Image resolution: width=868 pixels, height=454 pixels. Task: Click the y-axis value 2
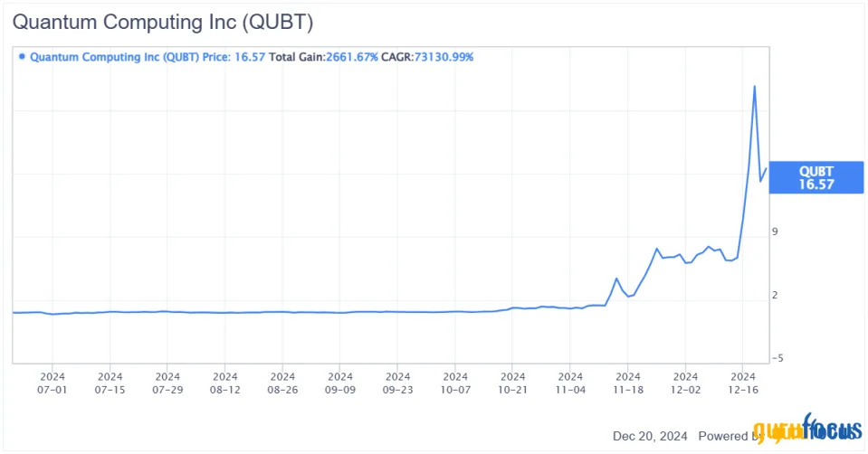(775, 296)
